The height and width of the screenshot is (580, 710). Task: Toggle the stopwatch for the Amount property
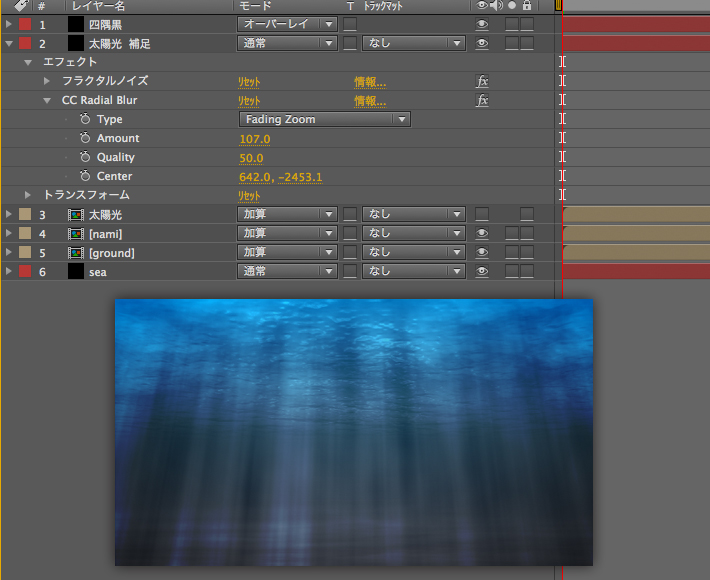tap(85, 138)
